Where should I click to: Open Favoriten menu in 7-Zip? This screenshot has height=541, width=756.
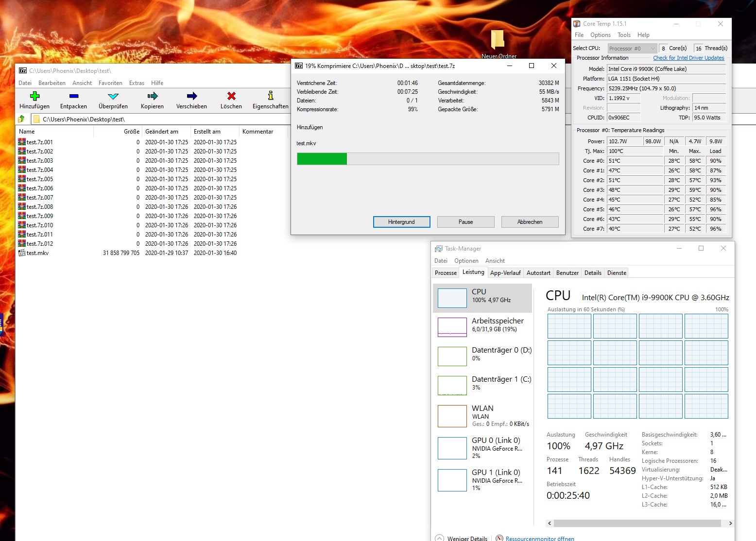110,83
